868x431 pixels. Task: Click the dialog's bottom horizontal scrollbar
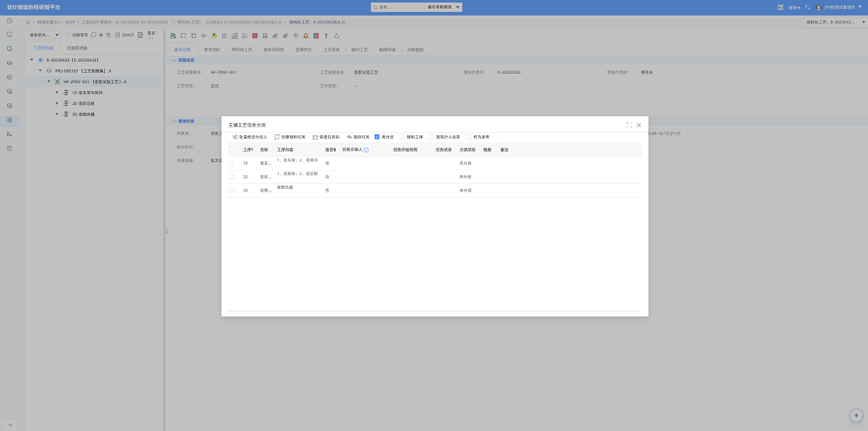click(435, 311)
